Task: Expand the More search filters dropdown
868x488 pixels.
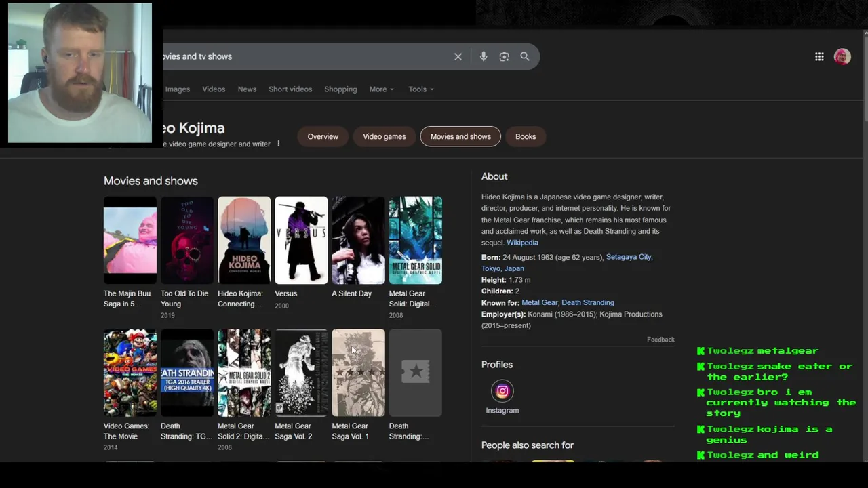Action: 381,89
